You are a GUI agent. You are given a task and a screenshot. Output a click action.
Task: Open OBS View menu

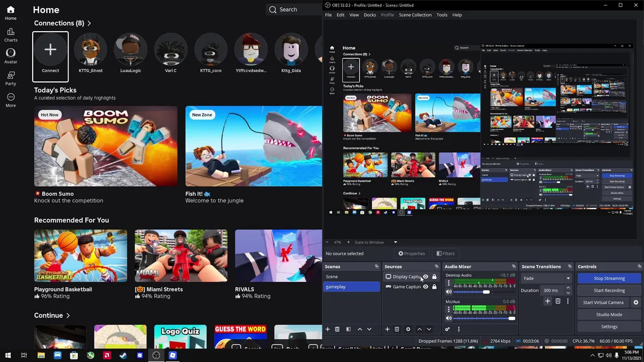(354, 15)
